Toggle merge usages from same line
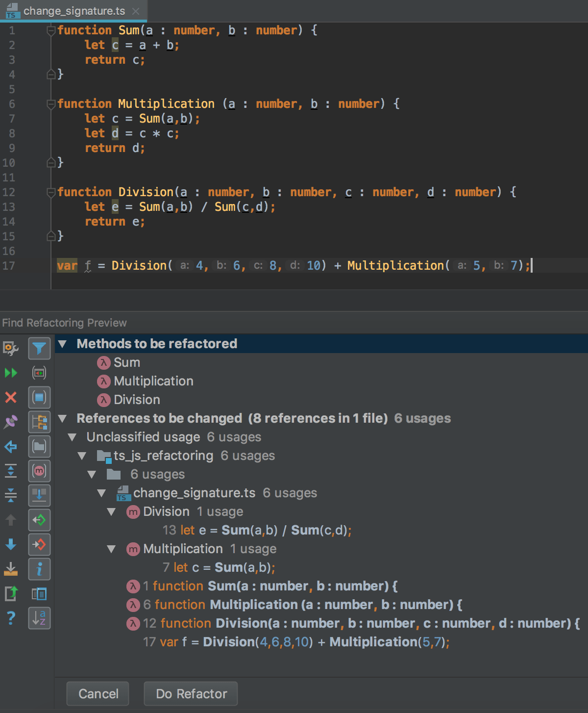The height and width of the screenshot is (713, 588). (39, 495)
